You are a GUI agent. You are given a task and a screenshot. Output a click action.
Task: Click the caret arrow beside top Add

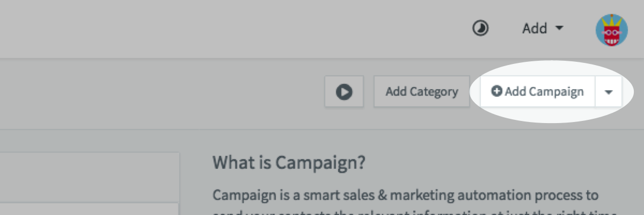click(x=559, y=28)
